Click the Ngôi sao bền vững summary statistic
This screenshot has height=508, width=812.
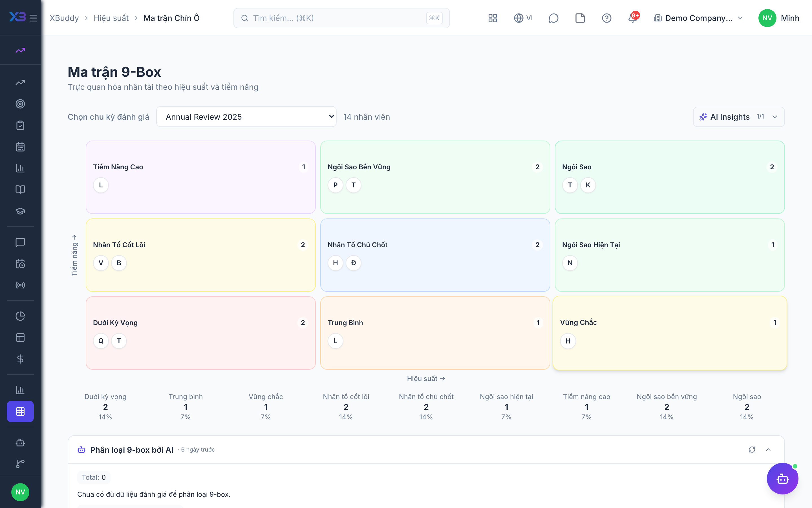point(667,406)
